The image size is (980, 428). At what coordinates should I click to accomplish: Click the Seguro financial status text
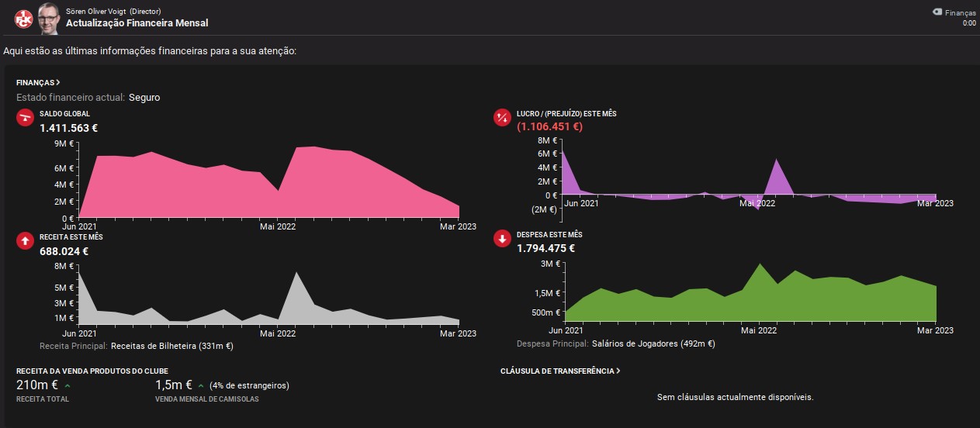tap(144, 98)
